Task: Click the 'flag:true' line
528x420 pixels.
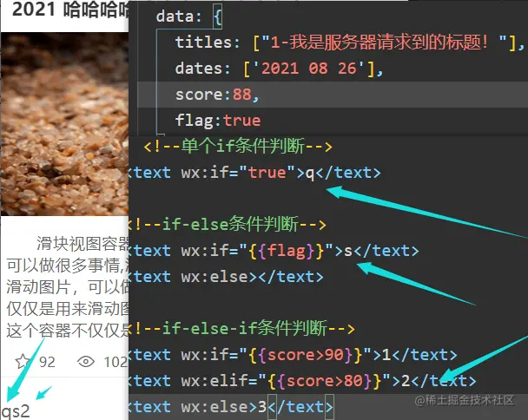Action: coord(218,121)
